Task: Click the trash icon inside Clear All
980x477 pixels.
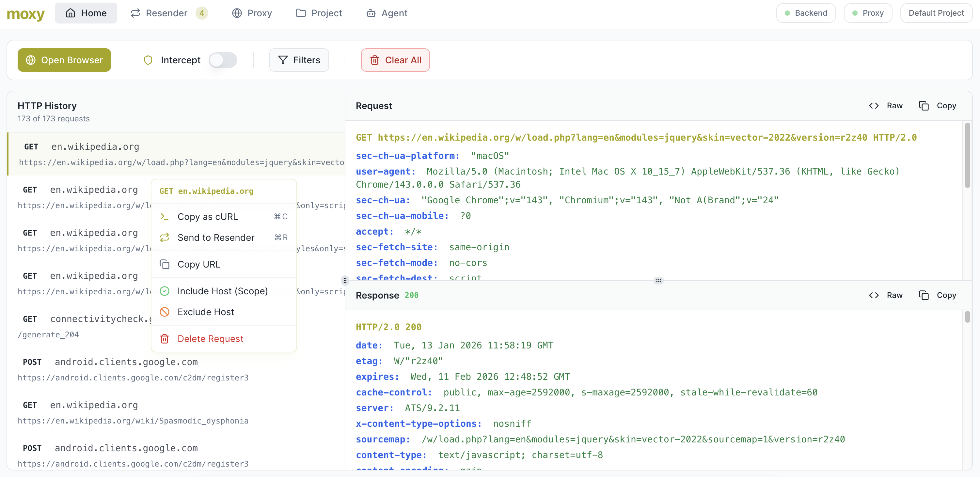Action: coord(375,60)
